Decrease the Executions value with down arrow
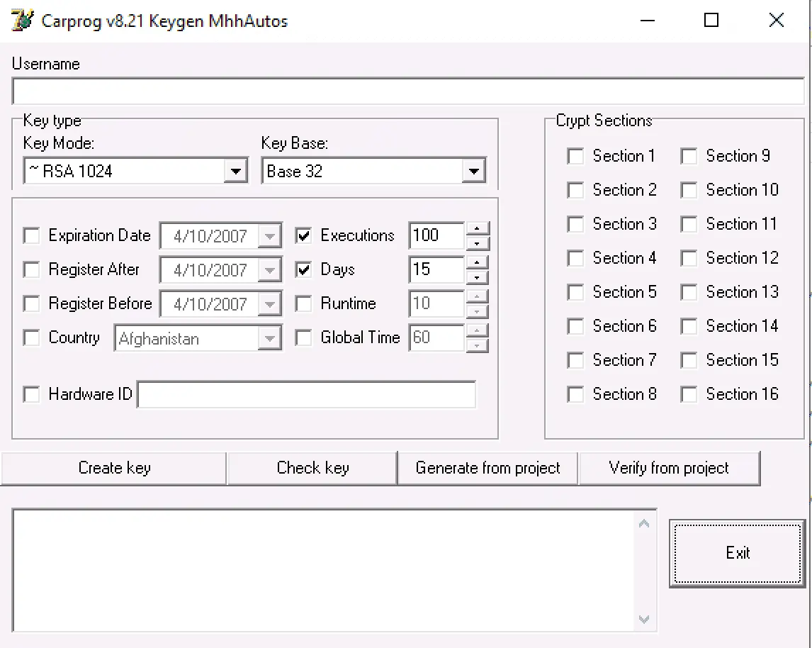 (x=478, y=242)
